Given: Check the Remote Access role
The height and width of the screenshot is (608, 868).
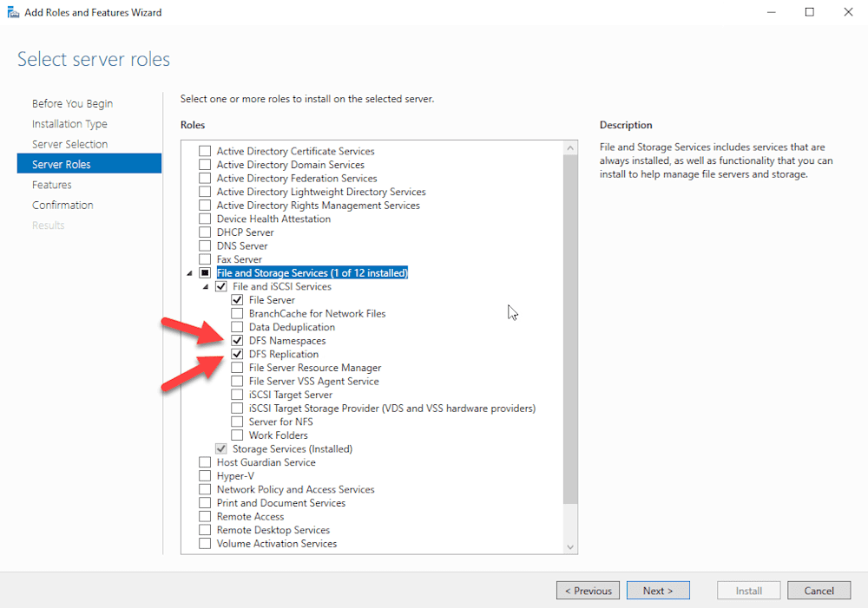Looking at the screenshot, I should (x=205, y=516).
